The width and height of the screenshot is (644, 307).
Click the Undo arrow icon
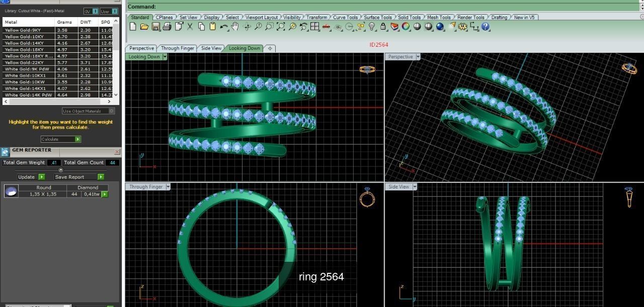coord(224,26)
